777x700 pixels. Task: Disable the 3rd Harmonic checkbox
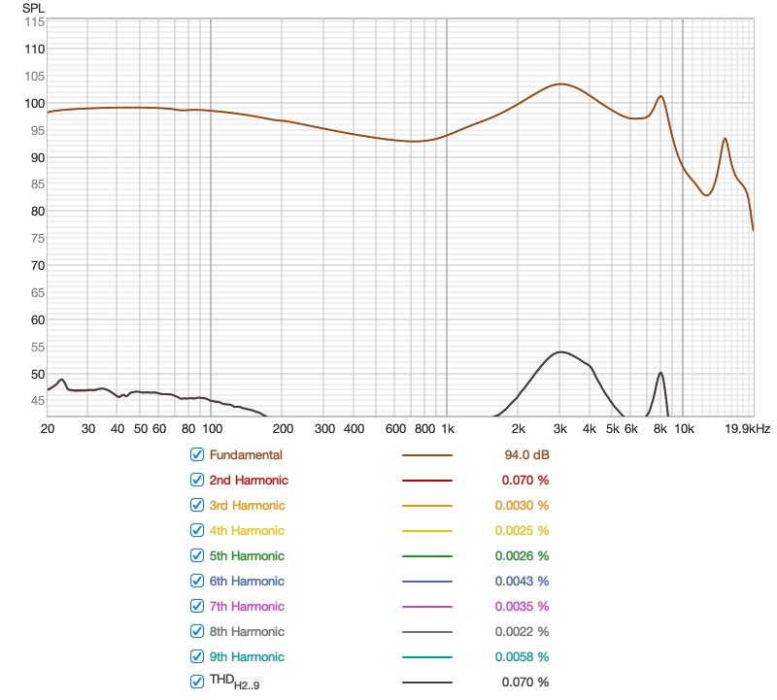(x=197, y=505)
